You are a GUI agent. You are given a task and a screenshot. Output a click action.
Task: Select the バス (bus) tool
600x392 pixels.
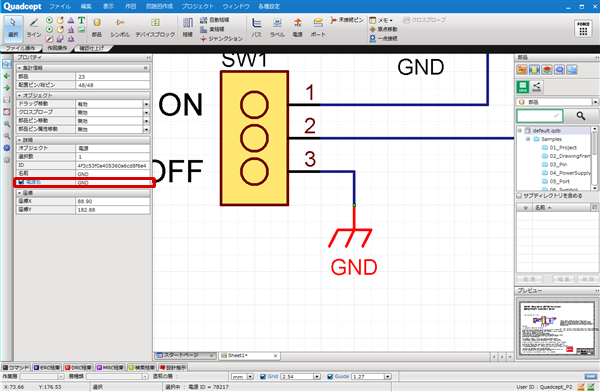(256, 27)
